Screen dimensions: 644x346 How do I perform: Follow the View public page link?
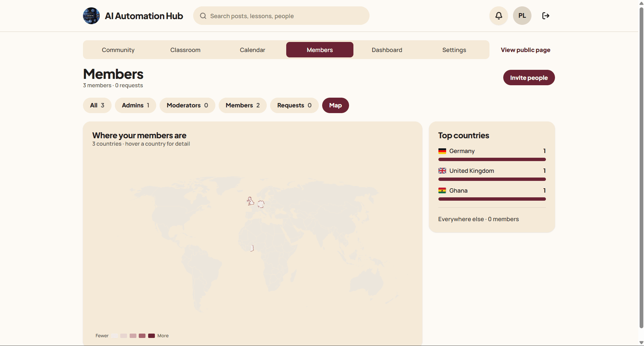525,50
